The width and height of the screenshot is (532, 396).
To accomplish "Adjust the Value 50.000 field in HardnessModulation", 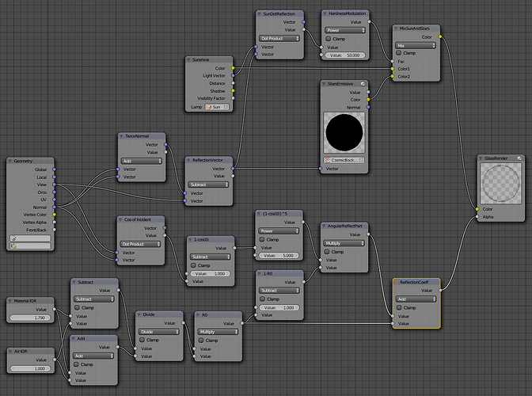I will (x=345, y=55).
